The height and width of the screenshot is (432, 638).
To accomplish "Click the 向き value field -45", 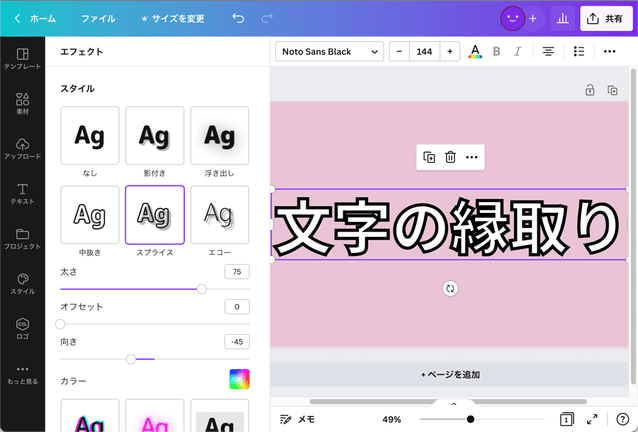I will (237, 342).
